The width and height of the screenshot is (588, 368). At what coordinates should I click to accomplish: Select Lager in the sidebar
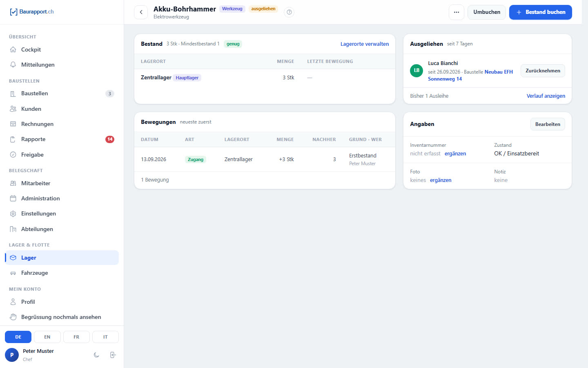coord(62,258)
